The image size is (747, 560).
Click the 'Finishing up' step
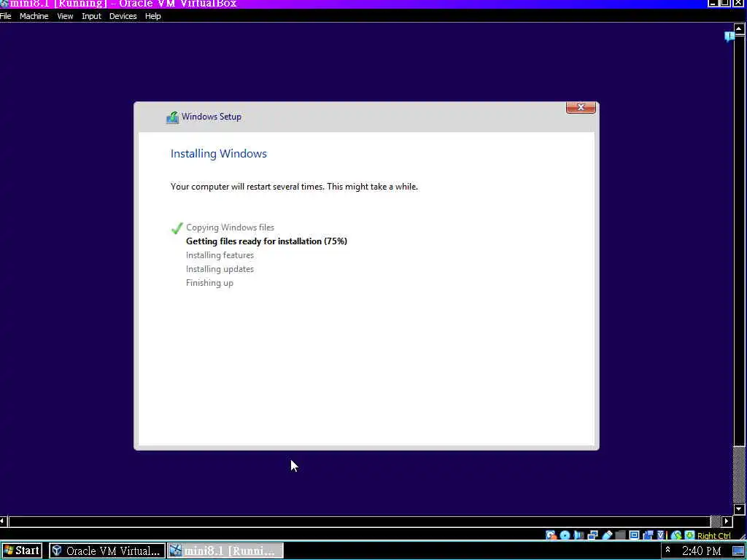209,283
